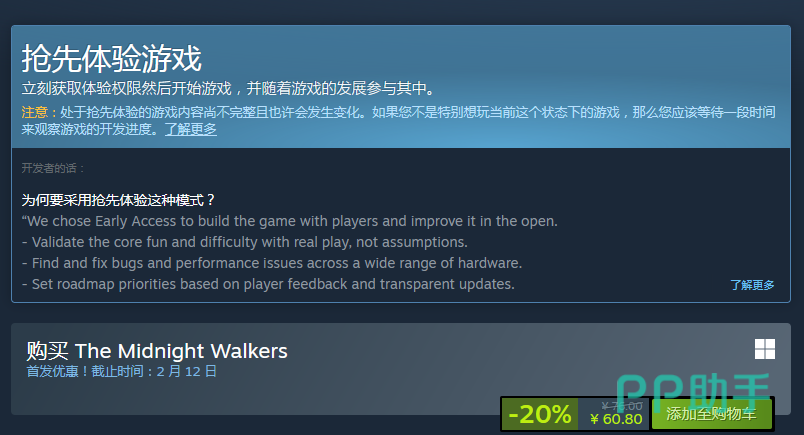
Task: Open the underlined 了解更多 link in notice
Action: click(x=191, y=129)
